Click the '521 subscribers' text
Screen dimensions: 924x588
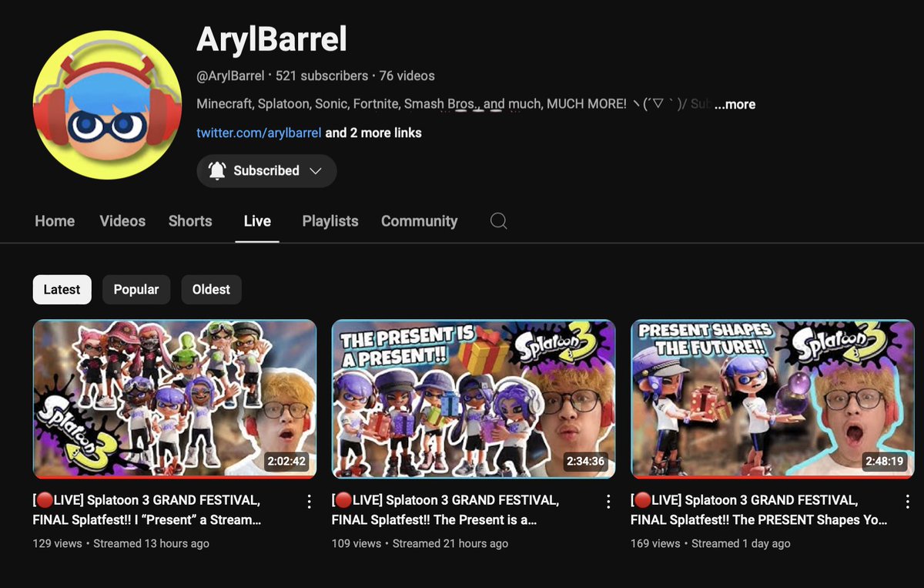tap(322, 76)
